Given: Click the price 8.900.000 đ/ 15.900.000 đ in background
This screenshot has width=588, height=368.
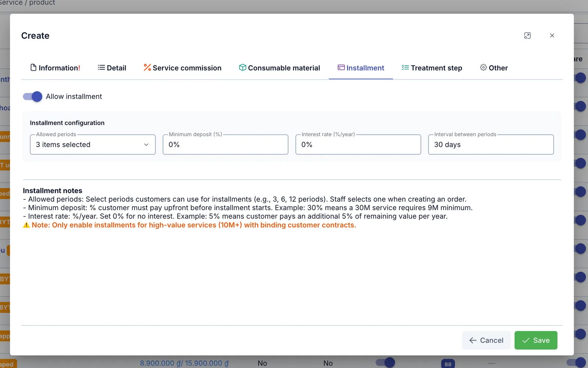Looking at the screenshot, I should (x=184, y=363).
